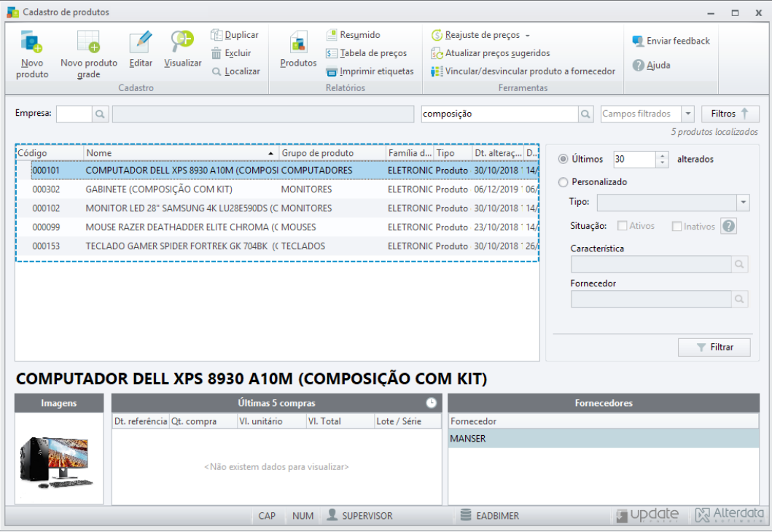Click the Empresa code input field
This screenshot has height=532, width=772.
point(74,114)
